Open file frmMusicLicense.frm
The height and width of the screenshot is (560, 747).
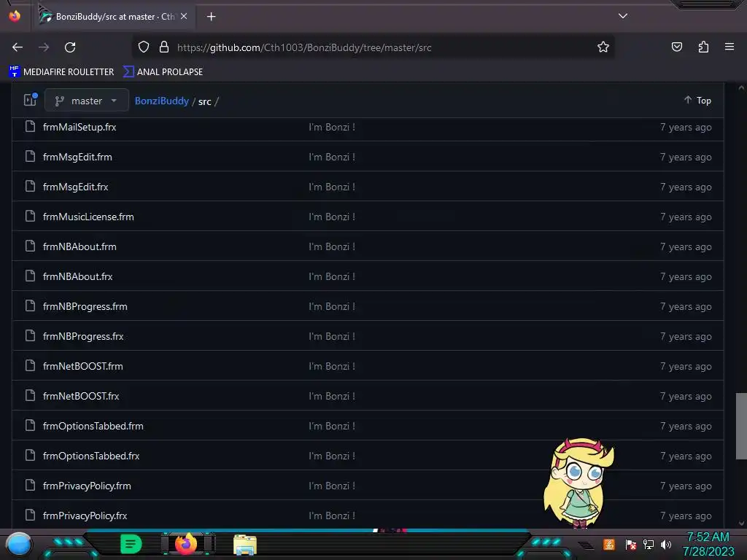tap(88, 217)
